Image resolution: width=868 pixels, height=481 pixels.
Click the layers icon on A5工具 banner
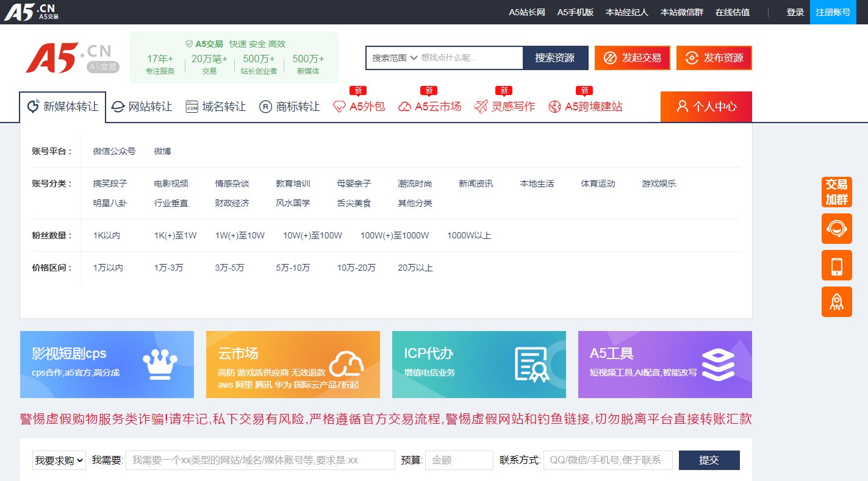click(x=718, y=365)
